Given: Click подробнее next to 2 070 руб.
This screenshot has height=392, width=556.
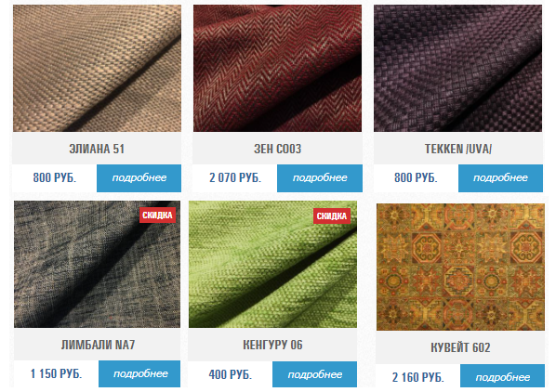Looking at the screenshot, I should click(x=320, y=178).
